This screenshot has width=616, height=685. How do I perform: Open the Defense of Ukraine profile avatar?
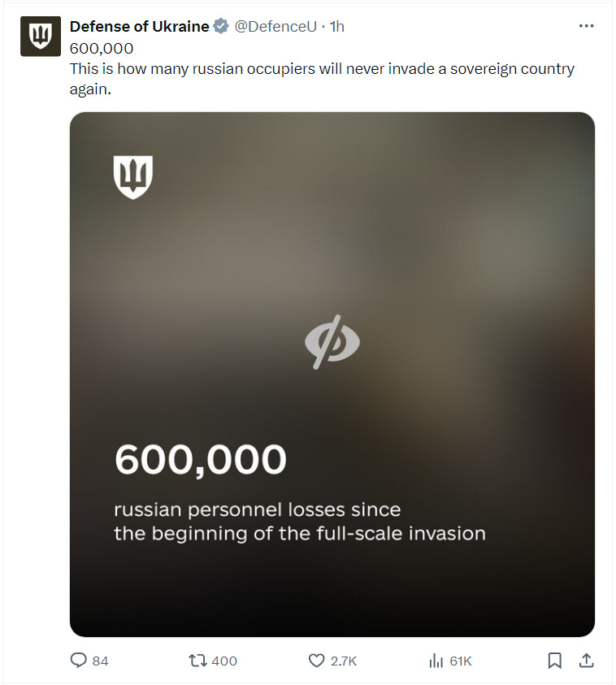click(x=40, y=37)
